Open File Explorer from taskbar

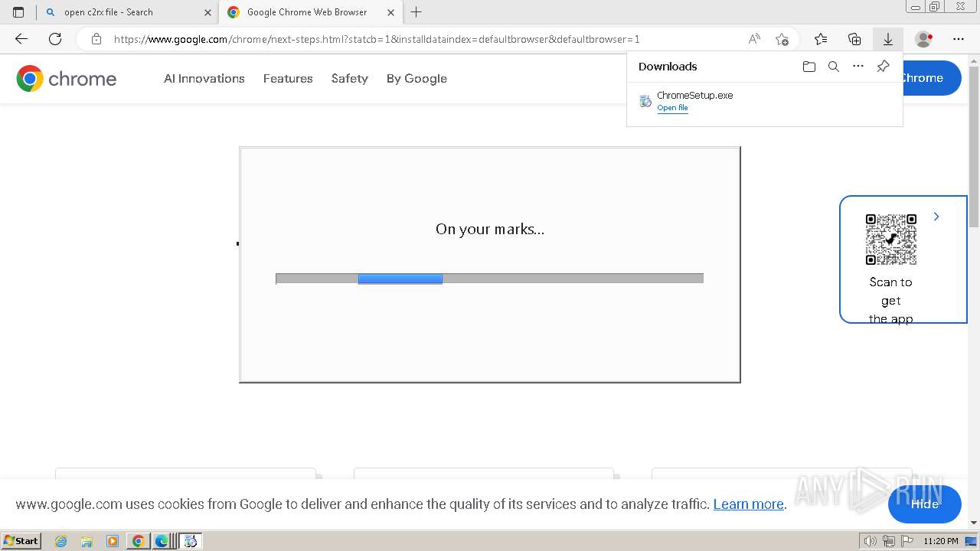coord(87,541)
